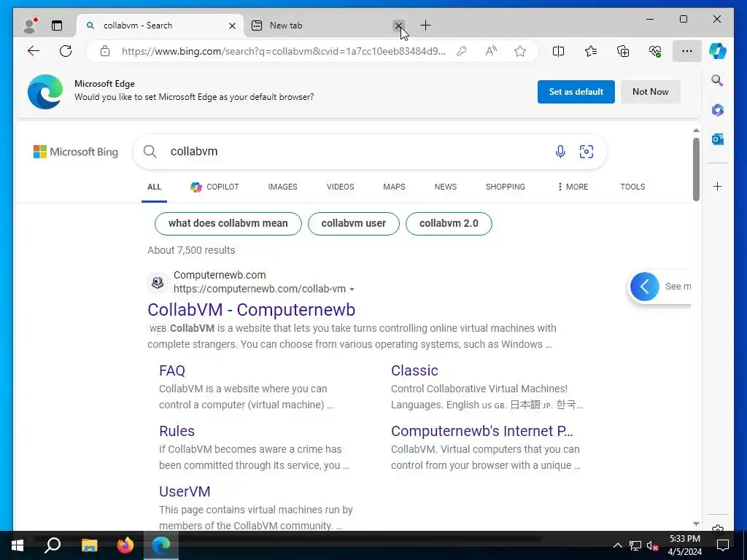Open the notification center icon

[x=723, y=545]
